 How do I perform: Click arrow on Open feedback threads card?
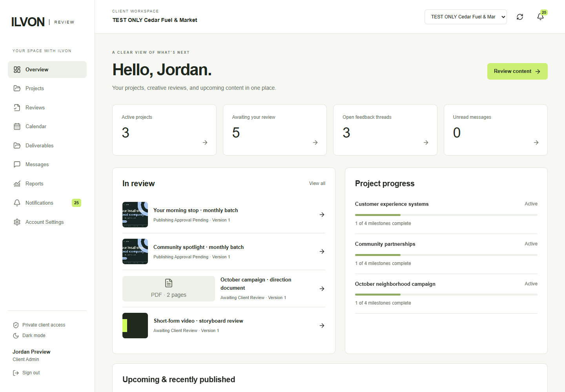426,142
